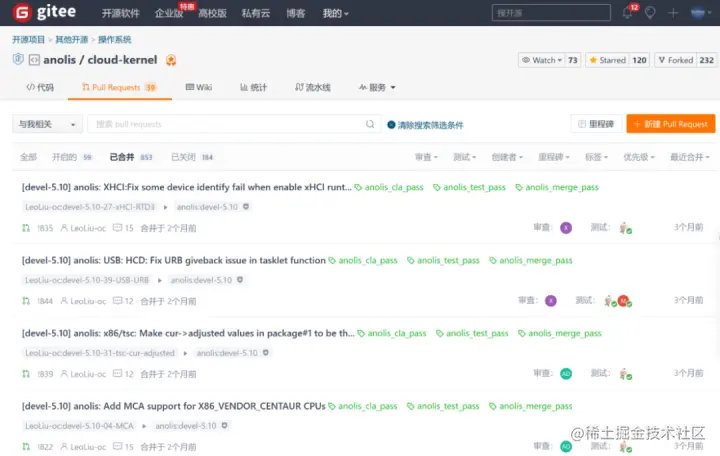This screenshot has height=456, width=720.
Task: Click the comment icon on PR !835
Action: click(x=118, y=227)
